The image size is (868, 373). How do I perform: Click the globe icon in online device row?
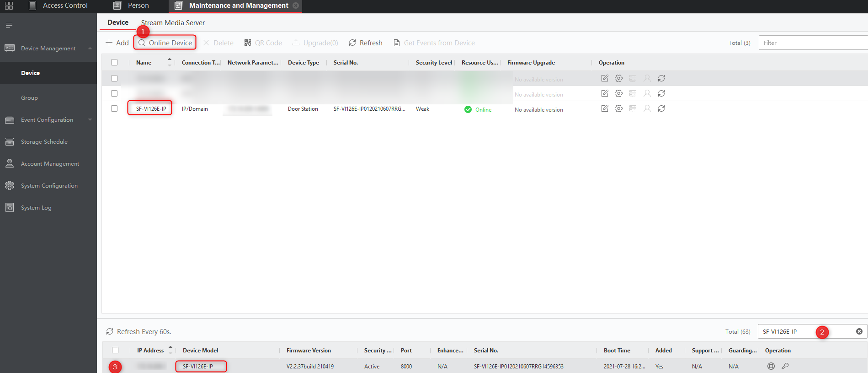tap(771, 366)
